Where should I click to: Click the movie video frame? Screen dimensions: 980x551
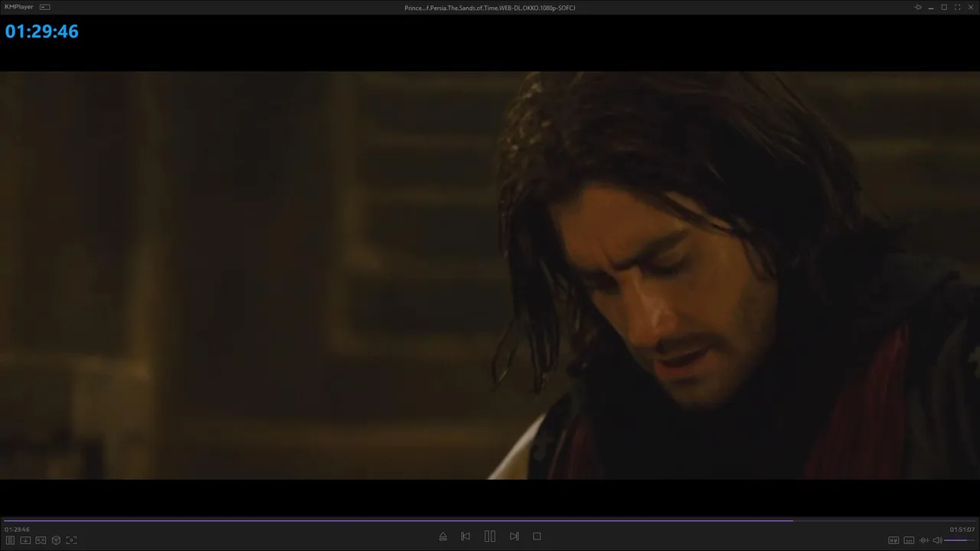[x=490, y=275]
